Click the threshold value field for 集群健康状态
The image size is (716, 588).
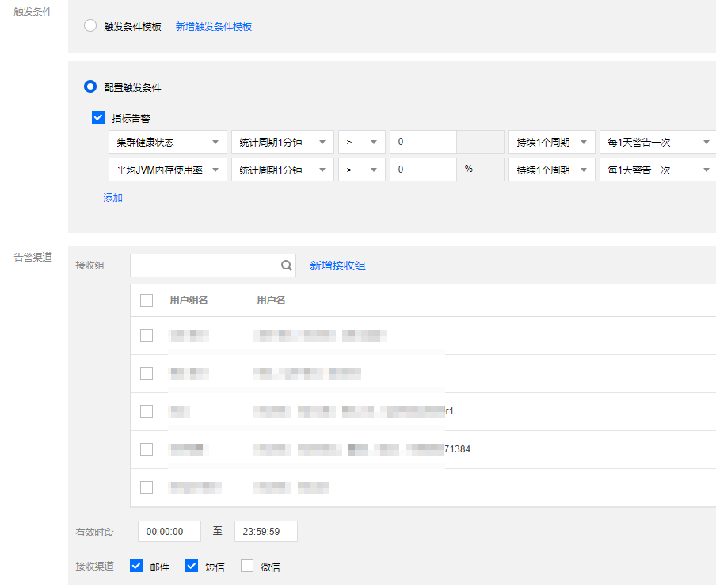[x=423, y=142]
